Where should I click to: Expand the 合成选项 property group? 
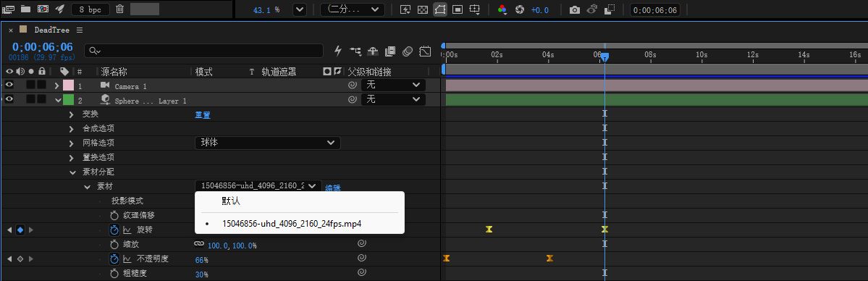72,129
